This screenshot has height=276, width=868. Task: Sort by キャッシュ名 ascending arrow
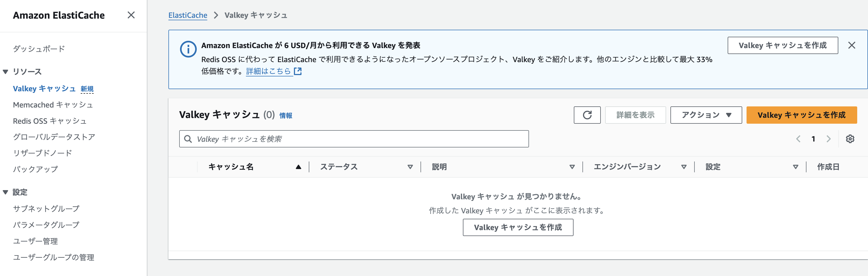(x=298, y=167)
